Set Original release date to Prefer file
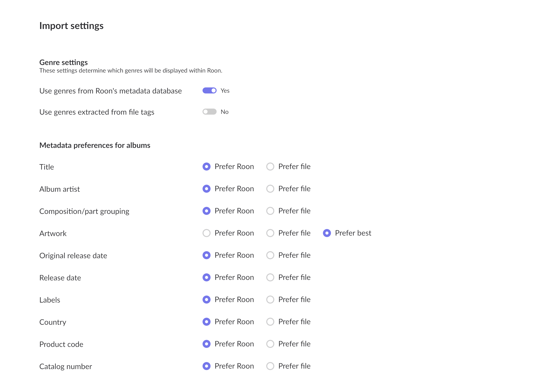536x392 pixels. (270, 255)
